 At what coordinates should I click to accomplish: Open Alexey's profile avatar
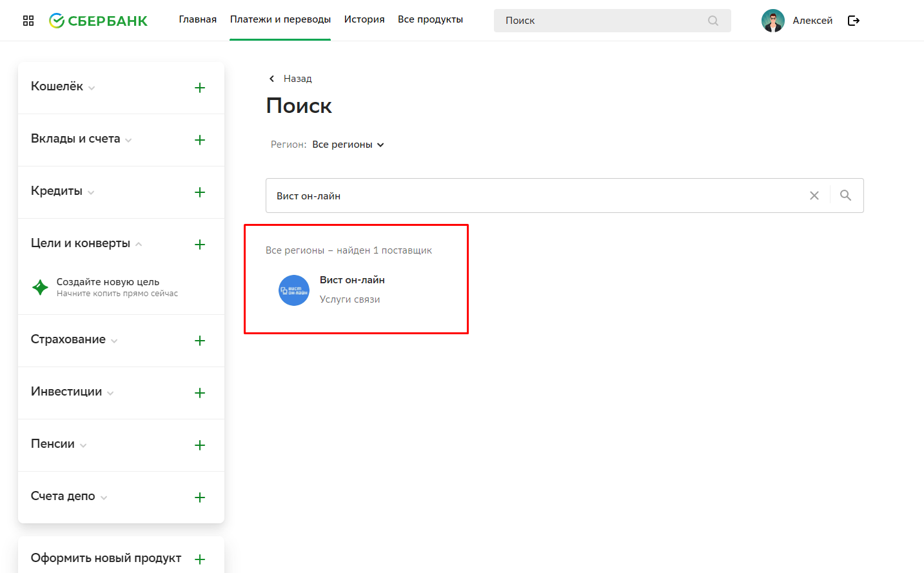pos(772,21)
